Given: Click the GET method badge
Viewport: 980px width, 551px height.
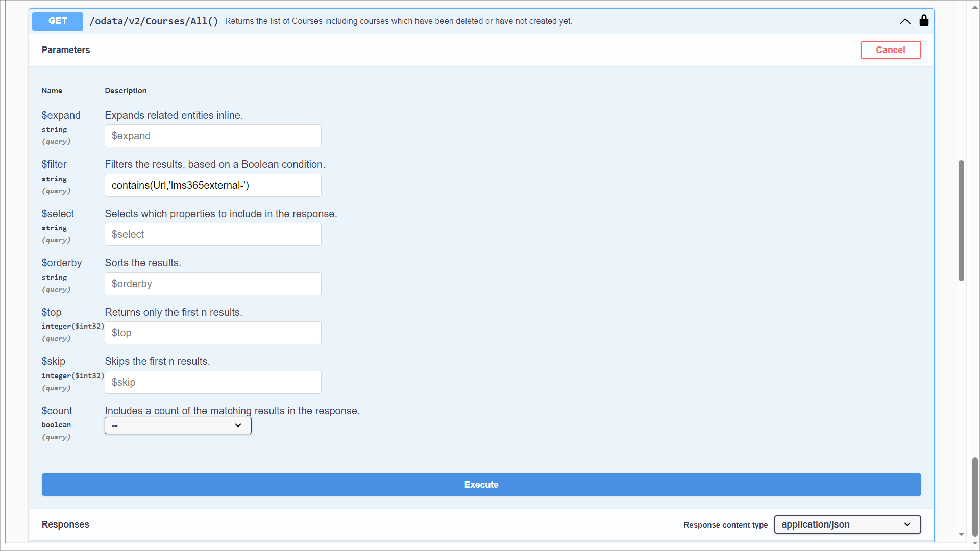Looking at the screenshot, I should click(x=58, y=21).
